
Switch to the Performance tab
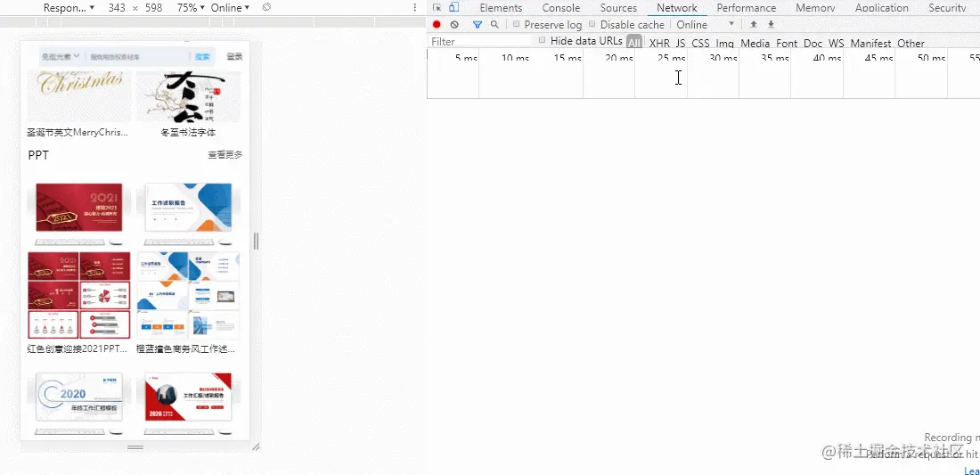point(747,7)
